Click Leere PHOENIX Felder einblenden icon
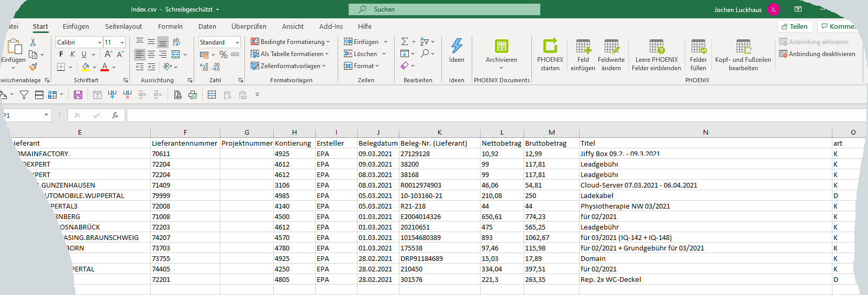This screenshot has height=295, width=868. click(x=656, y=46)
